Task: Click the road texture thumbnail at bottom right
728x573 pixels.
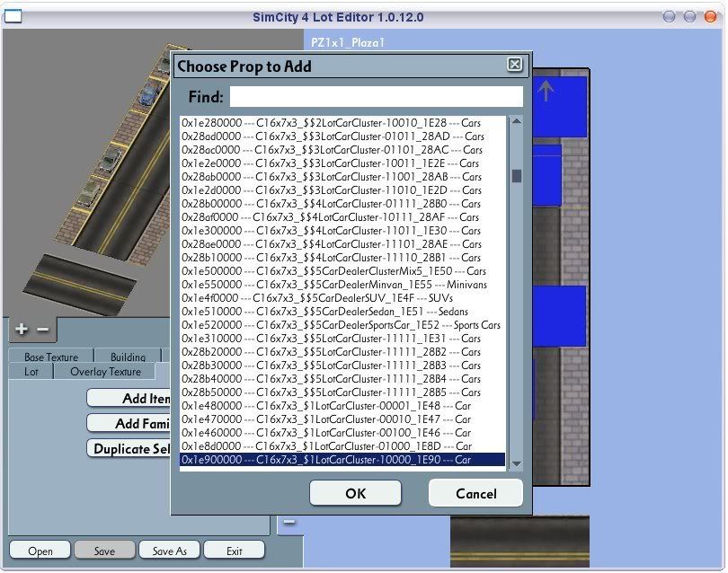Action: (x=519, y=542)
